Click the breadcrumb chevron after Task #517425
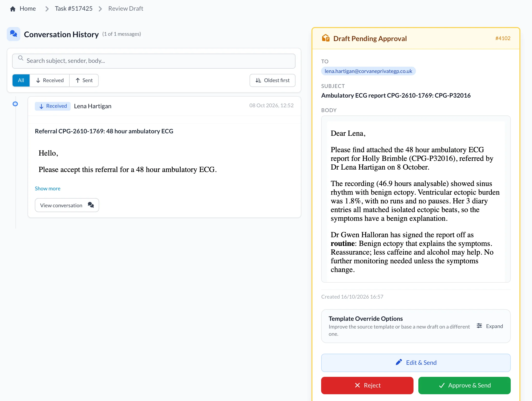532x401 pixels. click(100, 9)
